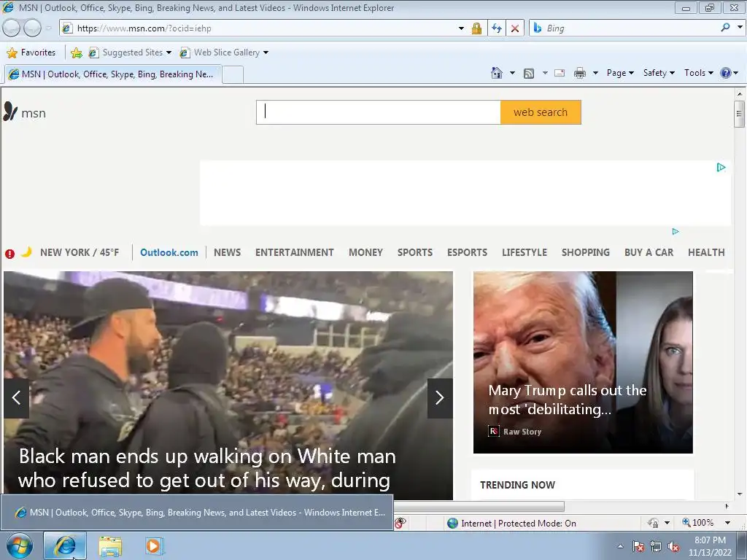Click Add to Favorites bar icon
This screenshot has width=747, height=560.
76,52
